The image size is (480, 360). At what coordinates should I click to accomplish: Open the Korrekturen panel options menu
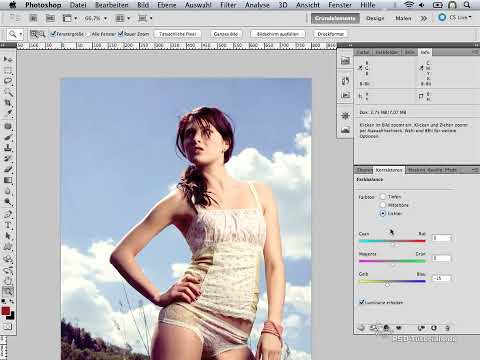(475, 170)
